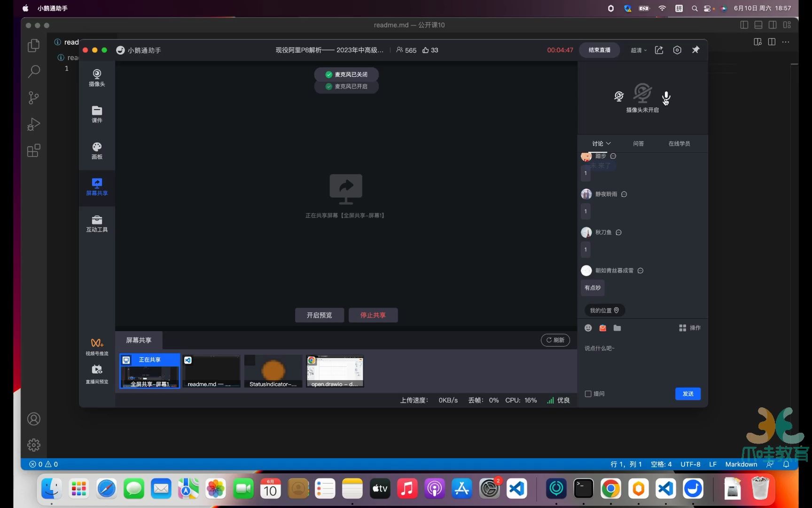Open 互动工具 interactive tools
The width and height of the screenshot is (812, 508).
point(97,223)
